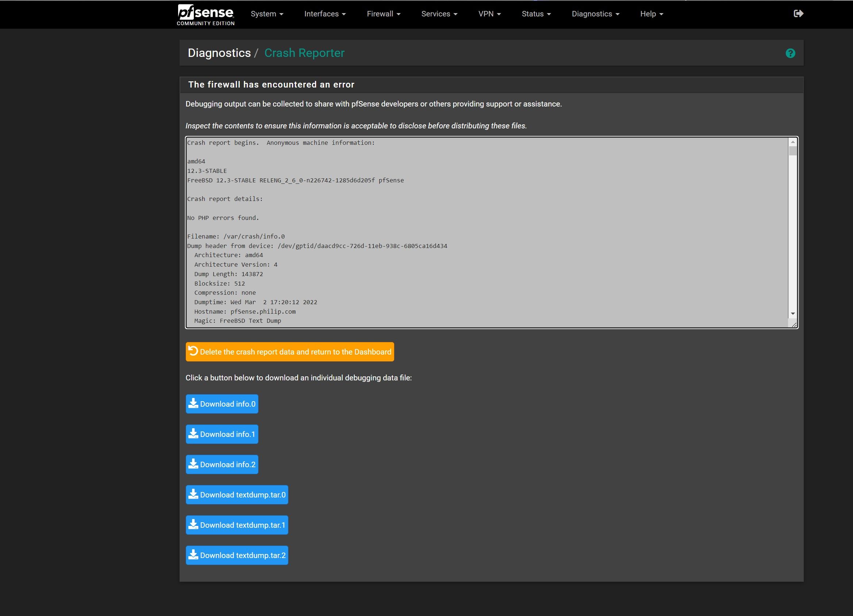
Task: Expand the Services dropdown
Action: point(439,14)
